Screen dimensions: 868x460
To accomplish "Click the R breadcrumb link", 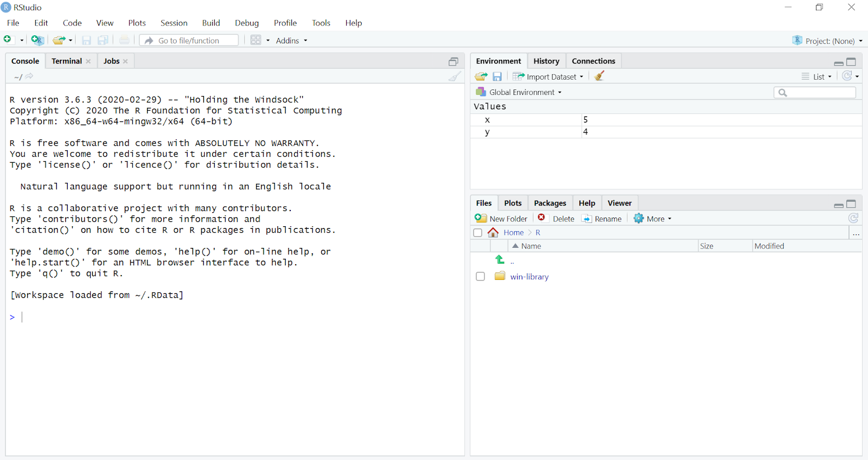I will tap(538, 233).
